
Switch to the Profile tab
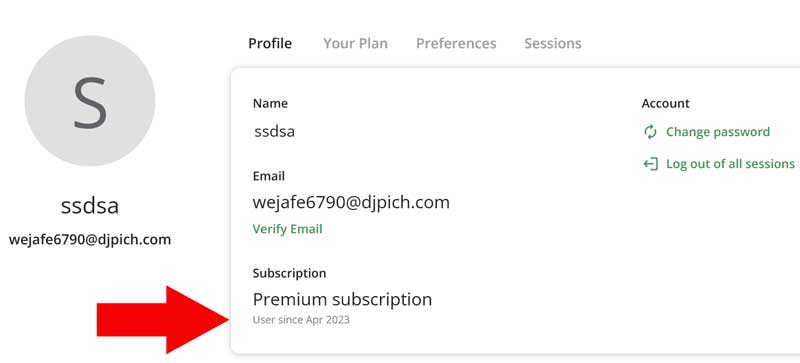tap(270, 43)
